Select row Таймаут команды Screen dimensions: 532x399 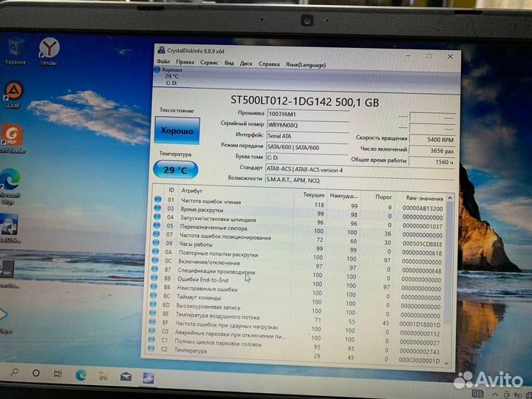[x=298, y=300]
